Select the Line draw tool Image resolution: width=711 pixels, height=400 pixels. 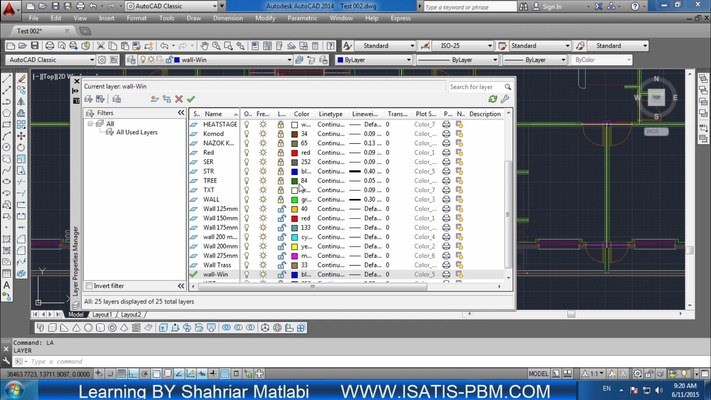point(7,79)
